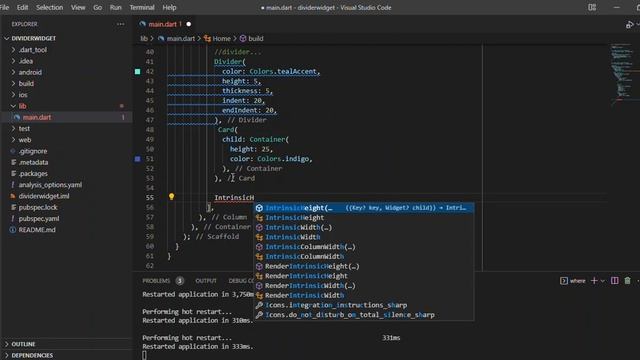
Task: Click the tealAccent color swatch in gutter
Action: tap(138, 71)
